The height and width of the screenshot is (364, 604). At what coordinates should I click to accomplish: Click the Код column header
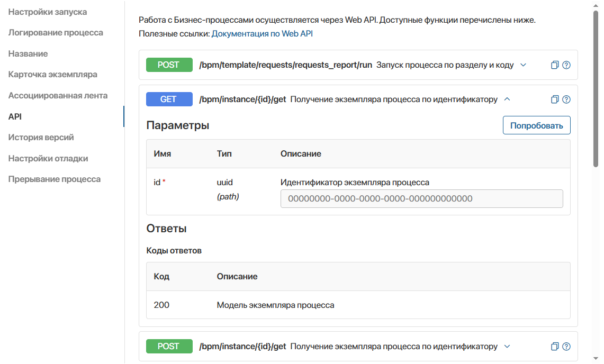161,277
